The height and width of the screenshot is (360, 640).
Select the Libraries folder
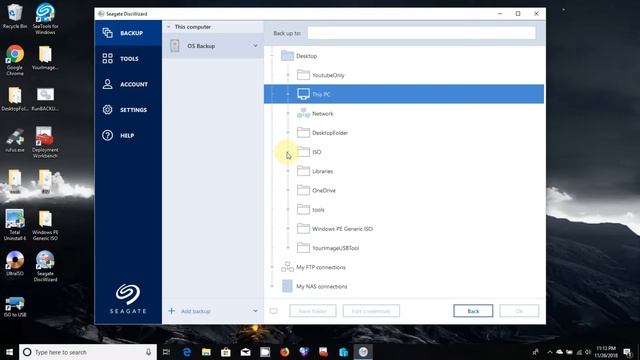pos(322,171)
